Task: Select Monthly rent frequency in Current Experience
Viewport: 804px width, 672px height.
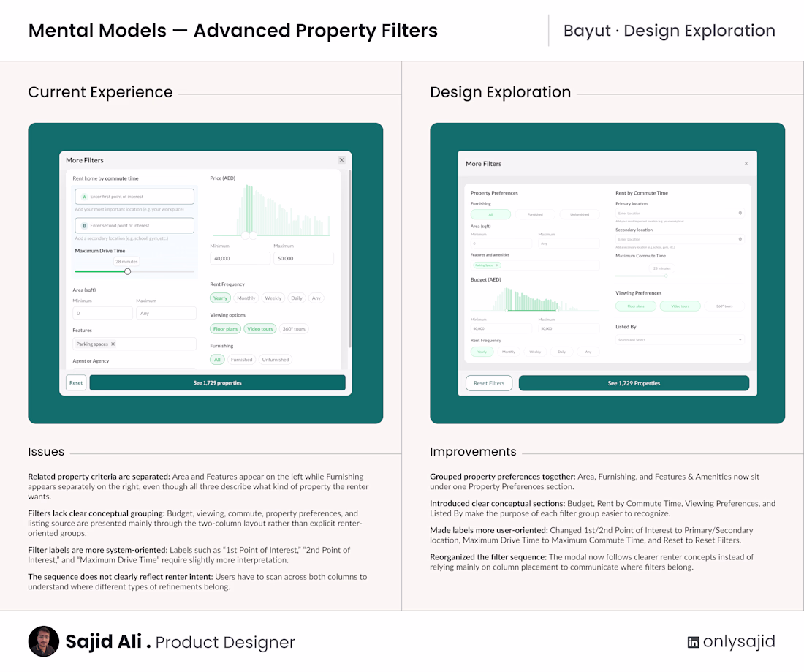Action: (246, 298)
